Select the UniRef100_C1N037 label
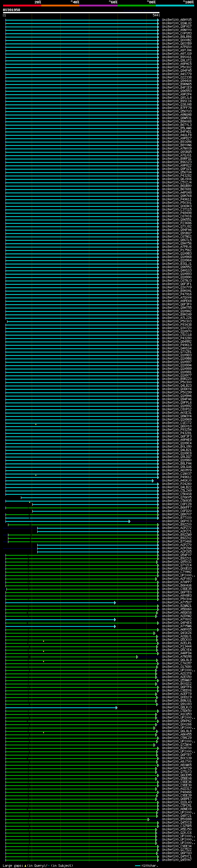 coord(176,474)
